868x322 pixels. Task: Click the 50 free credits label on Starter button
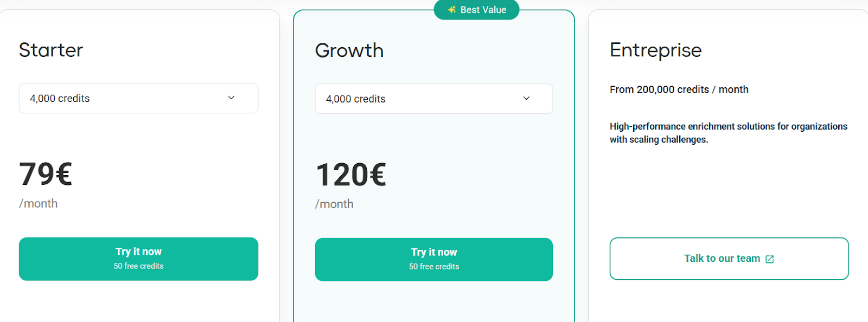tap(138, 266)
